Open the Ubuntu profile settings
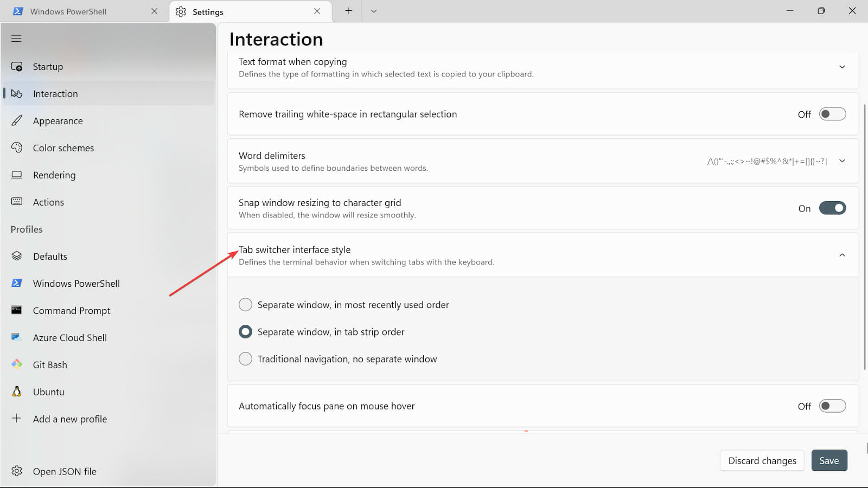Image resolution: width=868 pixels, height=488 pixels. point(108,392)
